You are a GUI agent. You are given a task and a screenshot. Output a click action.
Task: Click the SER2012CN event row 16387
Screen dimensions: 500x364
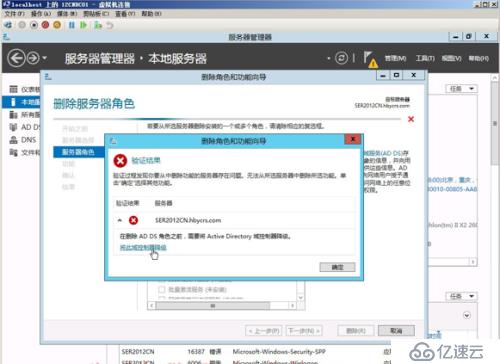tap(255, 352)
